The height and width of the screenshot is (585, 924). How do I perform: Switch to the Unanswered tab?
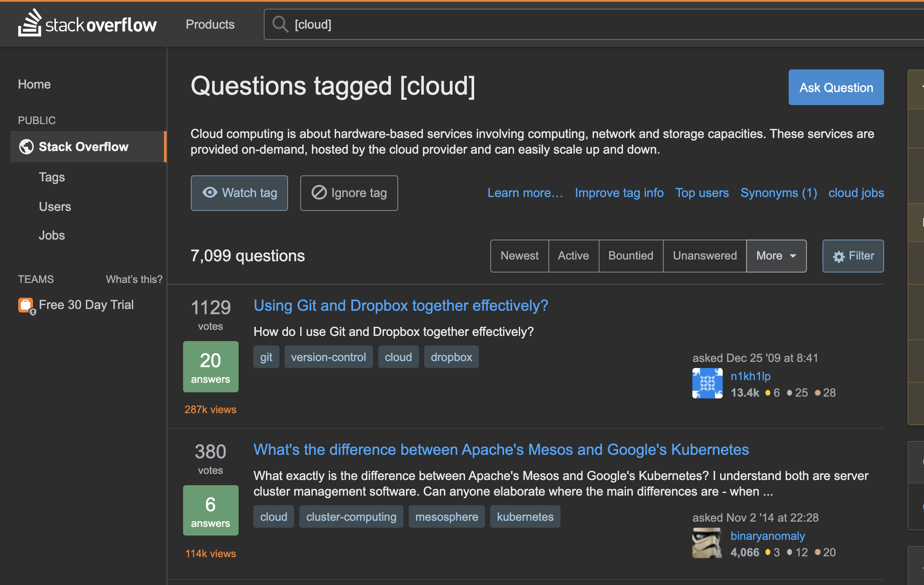[x=704, y=256]
